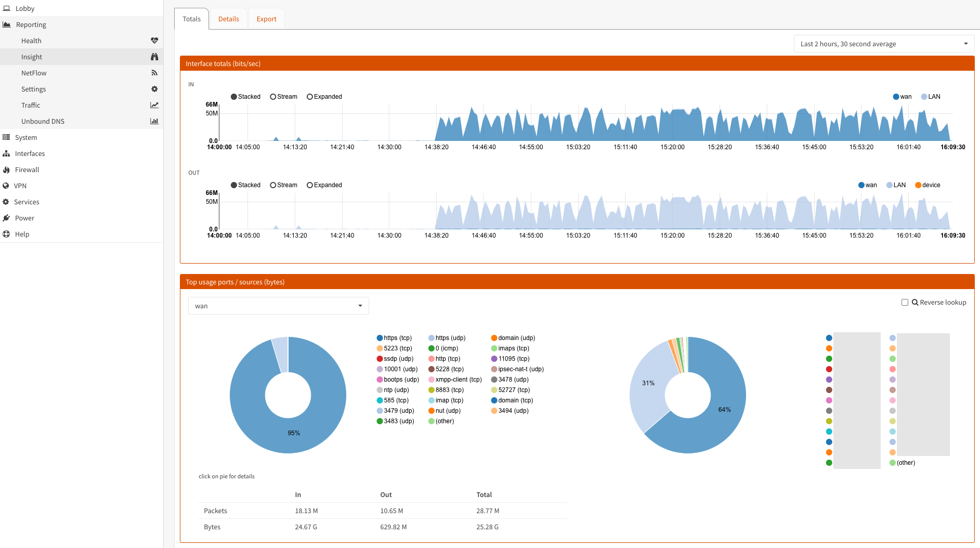The height and width of the screenshot is (548, 980).
Task: Click the xmpp-client (tcp) legend entry
Action: coord(455,380)
